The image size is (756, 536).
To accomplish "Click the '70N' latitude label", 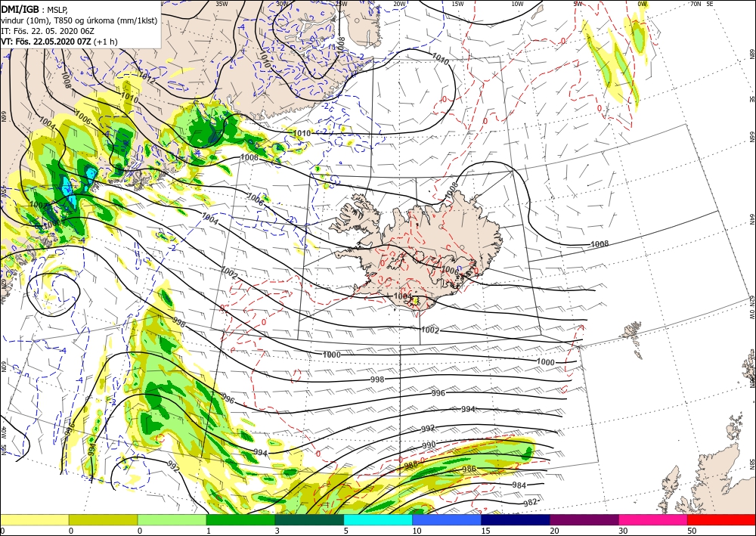I will click(x=696, y=4).
